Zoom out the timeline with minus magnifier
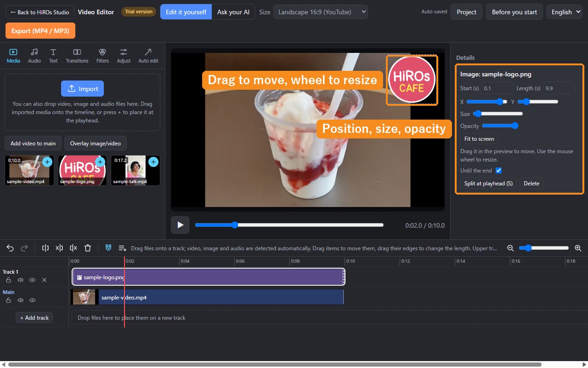Screen dimensions: 588x368 click(x=510, y=248)
